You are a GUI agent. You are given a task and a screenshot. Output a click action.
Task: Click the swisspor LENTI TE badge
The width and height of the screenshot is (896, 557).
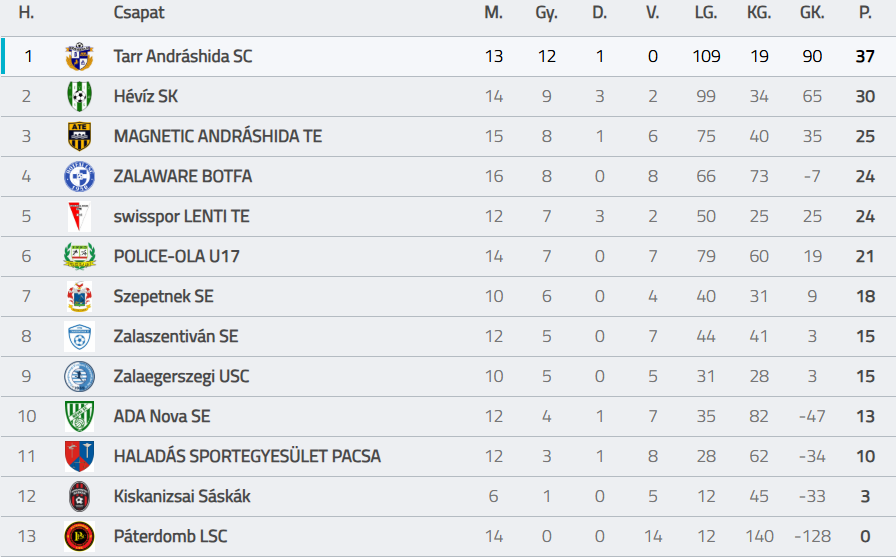(79, 217)
